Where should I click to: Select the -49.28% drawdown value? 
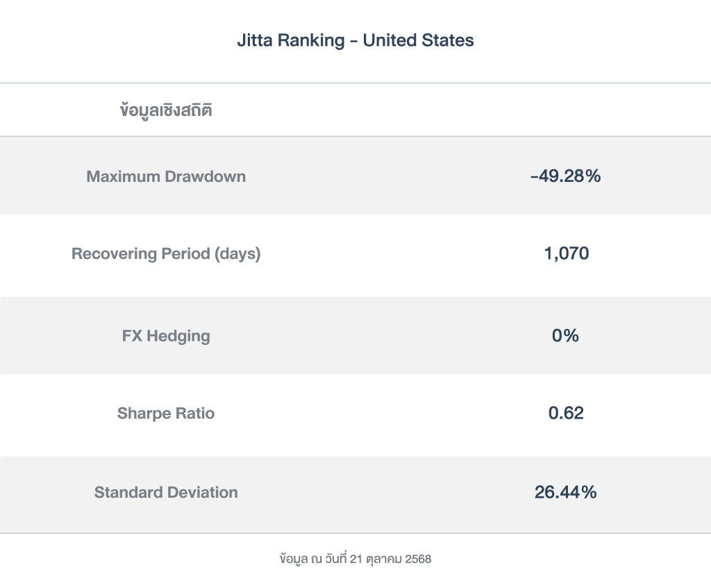pyautogui.click(x=565, y=176)
